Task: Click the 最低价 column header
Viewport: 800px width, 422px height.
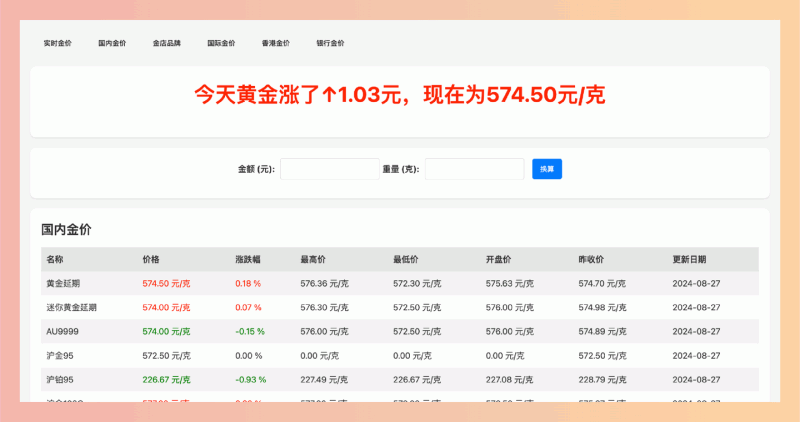Action: coord(406,259)
